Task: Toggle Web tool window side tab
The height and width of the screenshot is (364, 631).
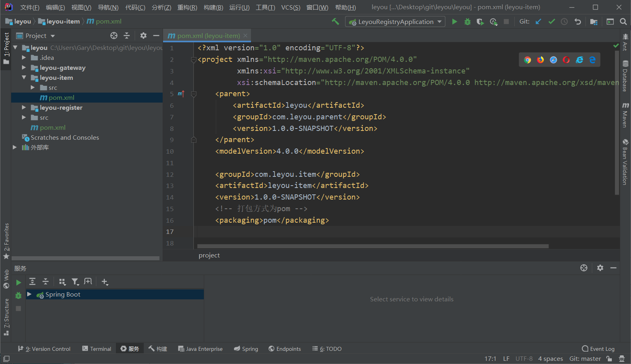Action: point(6,279)
